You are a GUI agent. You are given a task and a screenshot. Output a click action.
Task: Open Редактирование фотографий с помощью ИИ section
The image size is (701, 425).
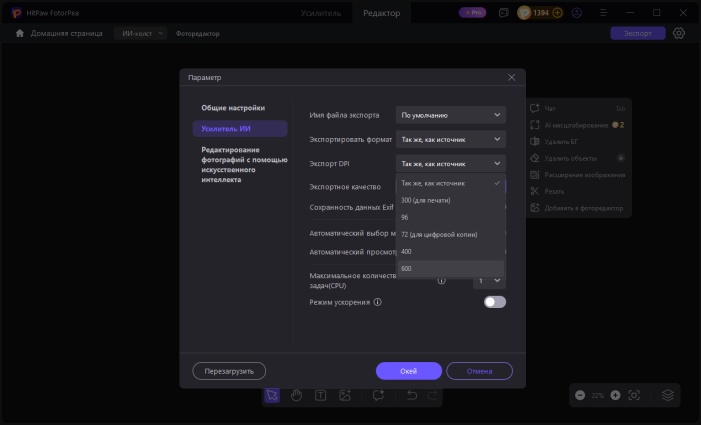(244, 164)
